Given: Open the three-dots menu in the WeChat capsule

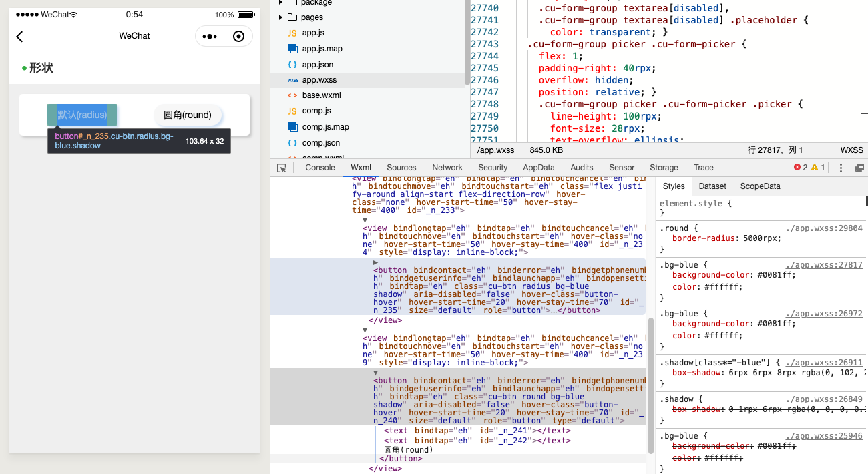Looking at the screenshot, I should pyautogui.click(x=210, y=37).
